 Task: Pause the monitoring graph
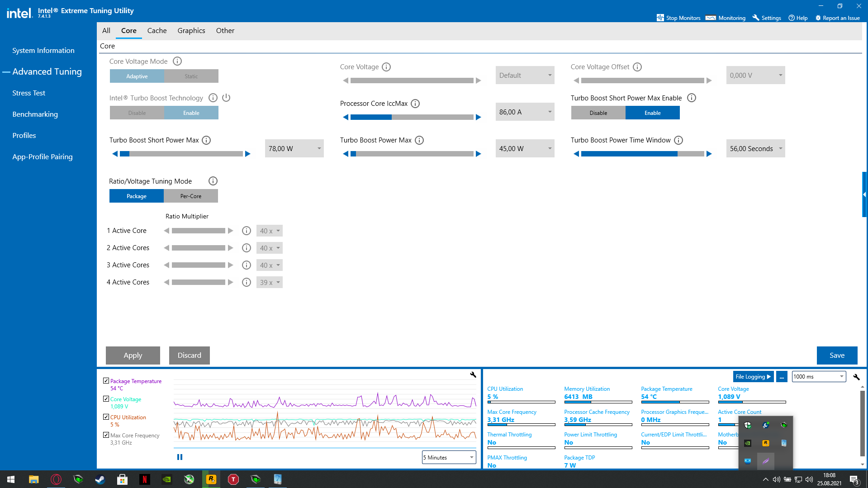180,457
